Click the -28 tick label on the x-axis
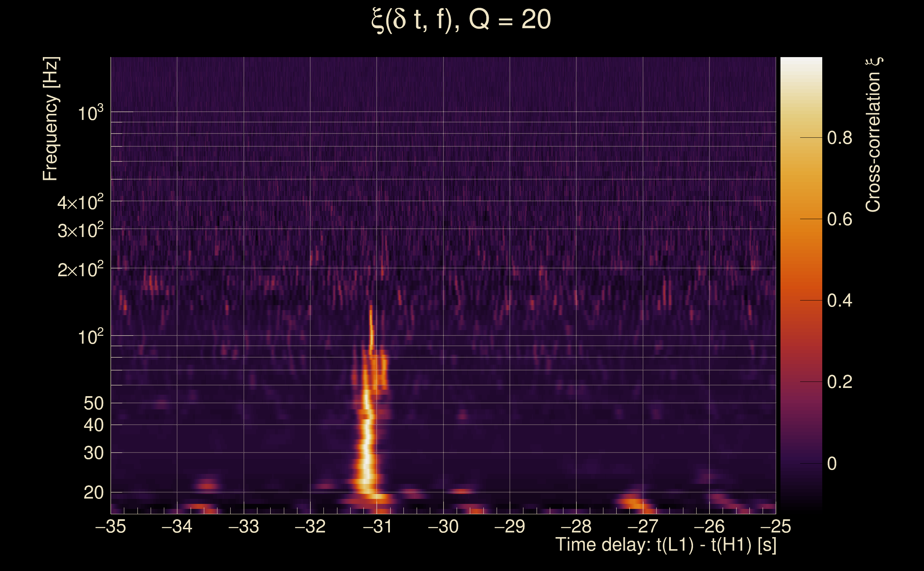Screen dimensions: 924x571 click(x=576, y=526)
